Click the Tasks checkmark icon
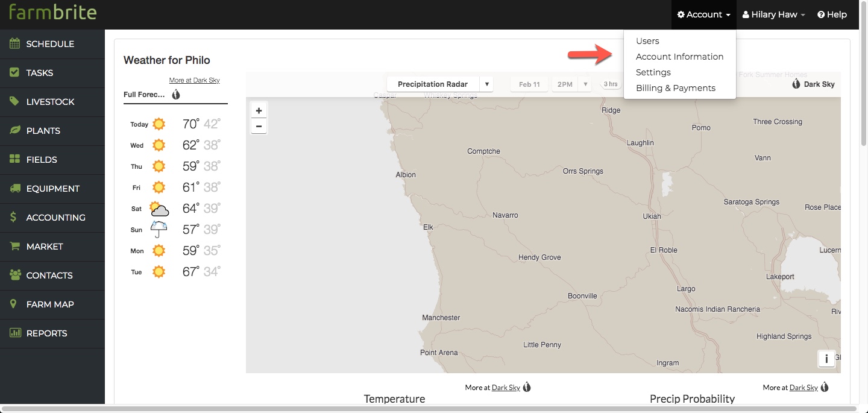The image size is (868, 413). coord(14,73)
